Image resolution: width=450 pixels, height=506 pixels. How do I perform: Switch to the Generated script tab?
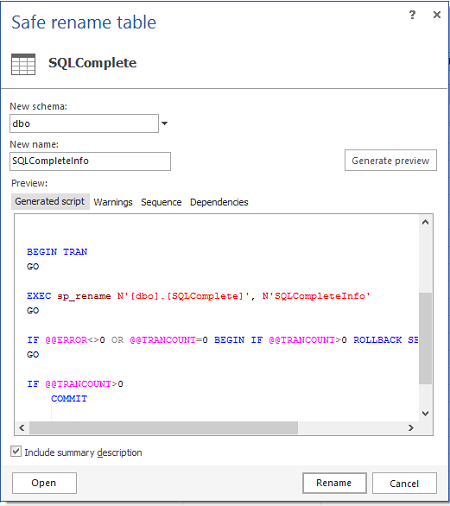[50, 202]
